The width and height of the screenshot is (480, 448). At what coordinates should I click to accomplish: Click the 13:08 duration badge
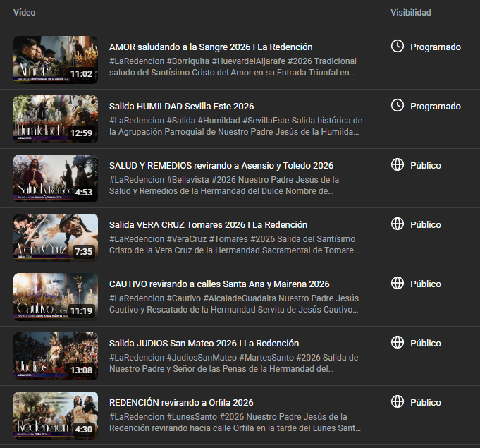[82, 370]
